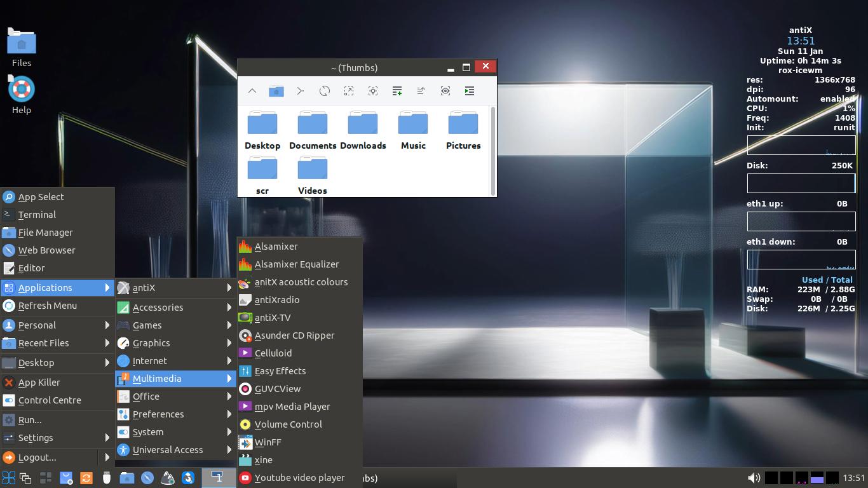
Task: Click the new-item list icon with green plus
Action: click(x=397, y=91)
